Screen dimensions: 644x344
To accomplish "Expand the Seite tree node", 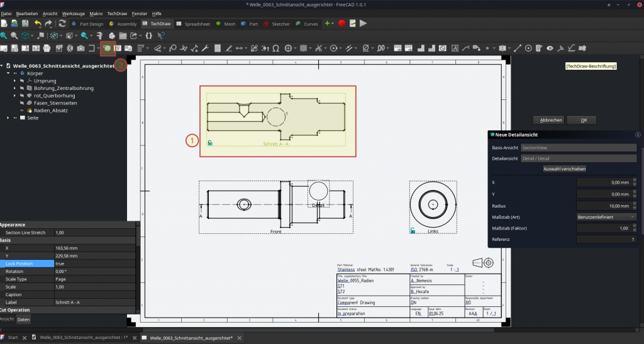I will point(8,118).
